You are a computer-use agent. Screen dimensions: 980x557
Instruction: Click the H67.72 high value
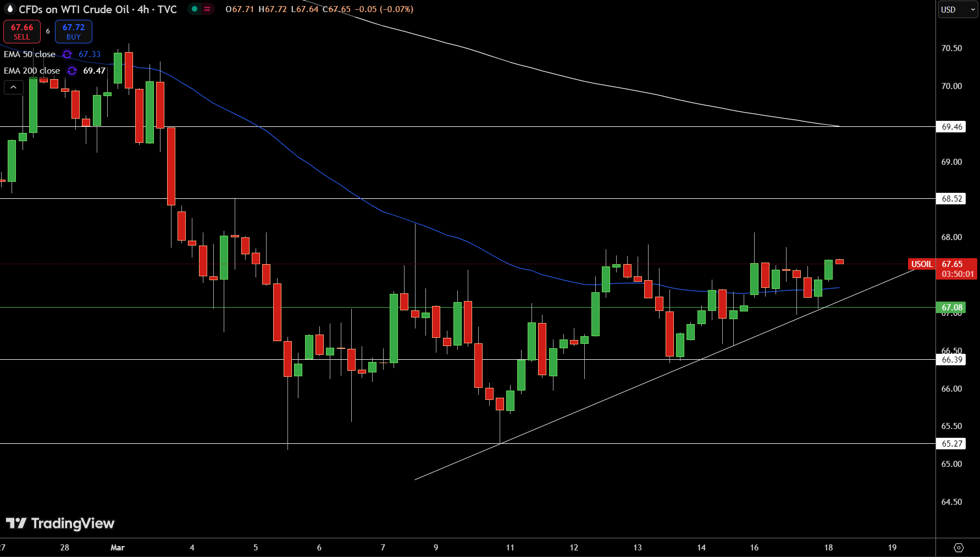pyautogui.click(x=273, y=9)
